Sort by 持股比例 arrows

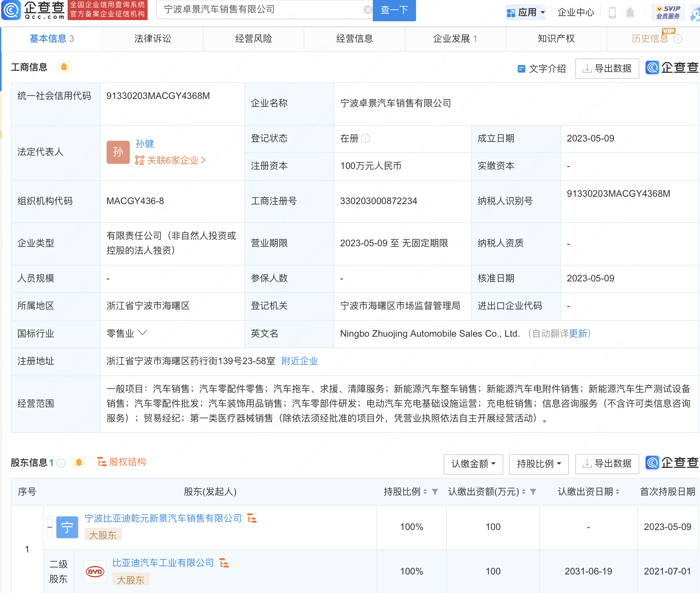pyautogui.click(x=425, y=492)
